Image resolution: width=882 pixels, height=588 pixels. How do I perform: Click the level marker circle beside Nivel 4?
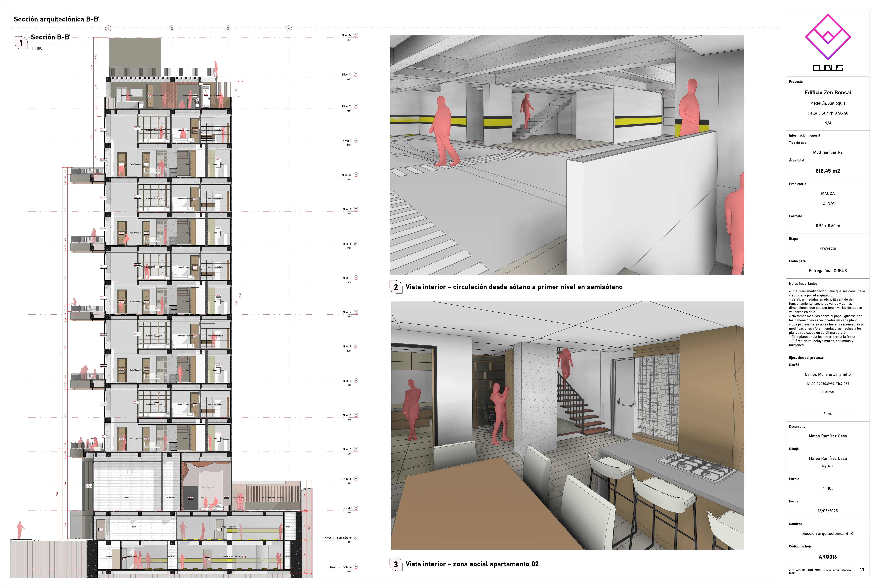pos(356,381)
